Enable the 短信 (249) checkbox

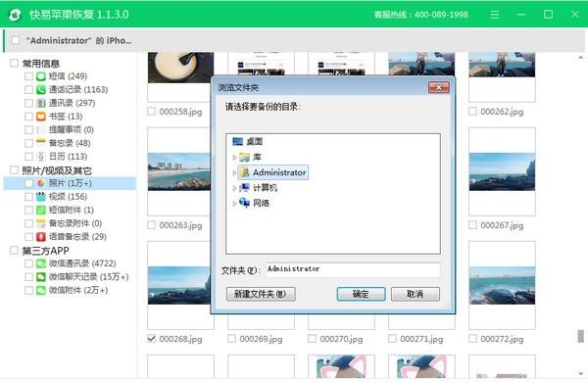(28, 76)
